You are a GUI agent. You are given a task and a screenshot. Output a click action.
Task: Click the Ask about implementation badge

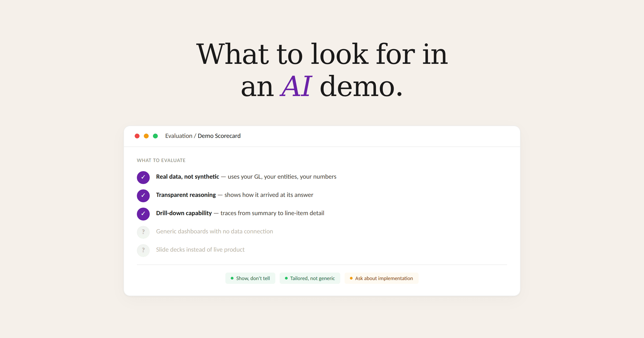(x=381, y=278)
